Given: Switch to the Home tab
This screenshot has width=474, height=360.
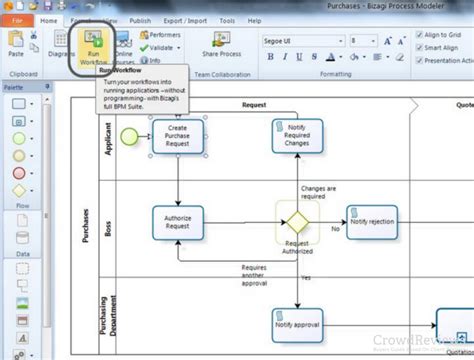Looking at the screenshot, I should click(x=49, y=21).
